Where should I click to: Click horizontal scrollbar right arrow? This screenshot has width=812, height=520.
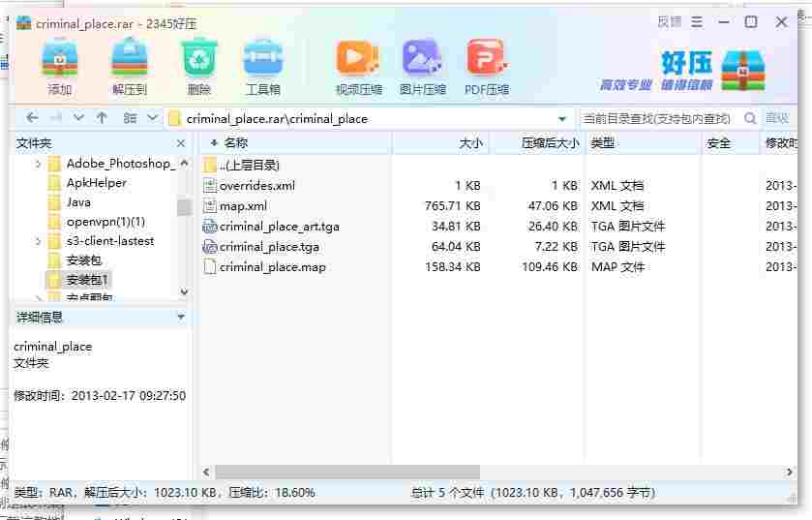coord(789,472)
